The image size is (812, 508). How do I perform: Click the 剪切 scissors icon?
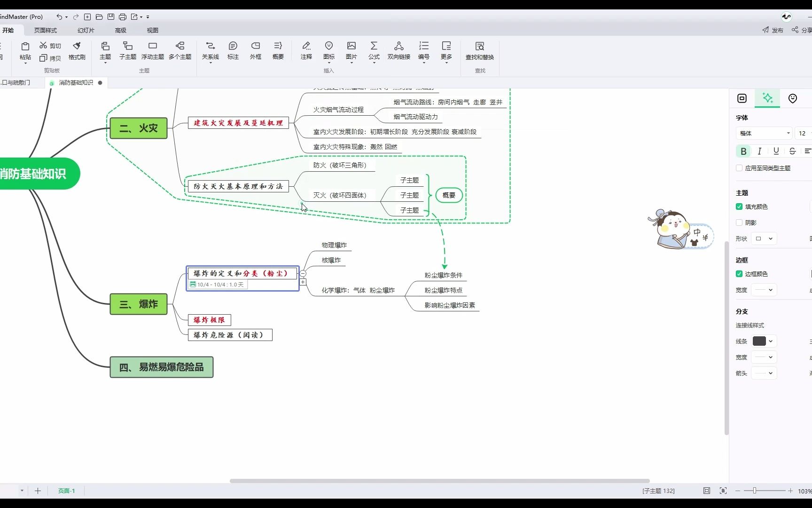point(43,45)
